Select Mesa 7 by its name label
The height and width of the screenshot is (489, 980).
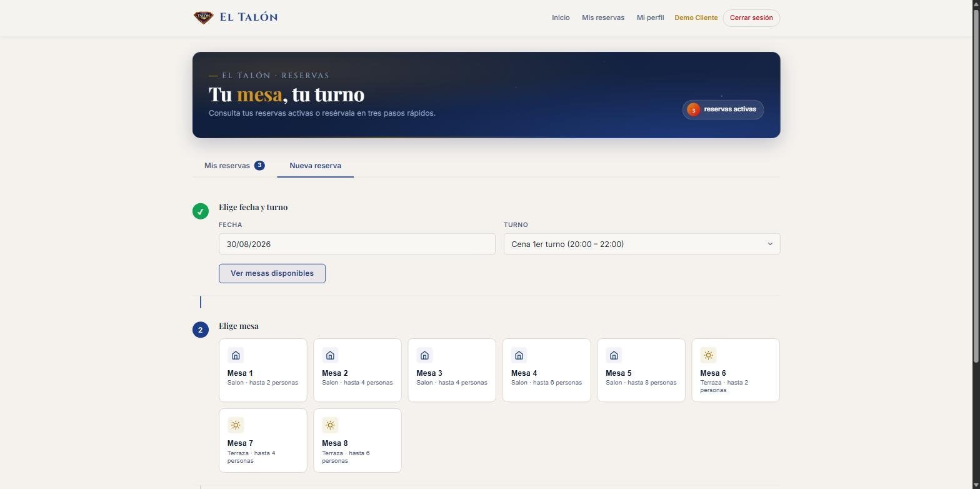click(240, 443)
